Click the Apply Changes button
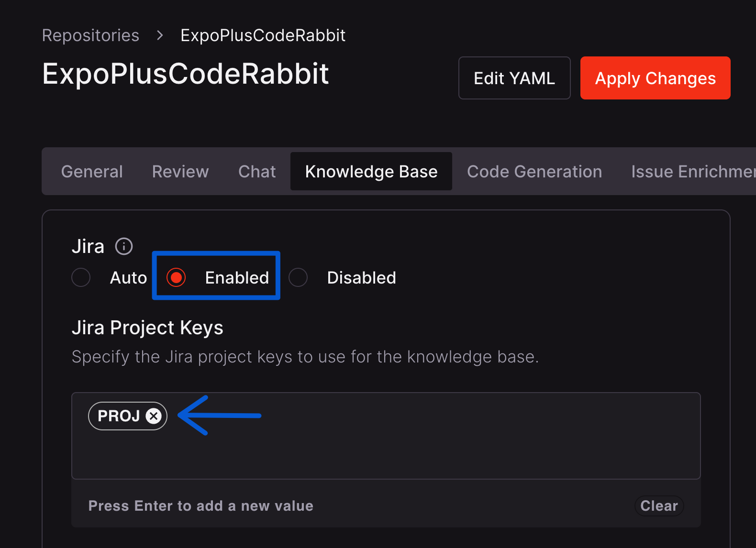The image size is (756, 548). (655, 78)
